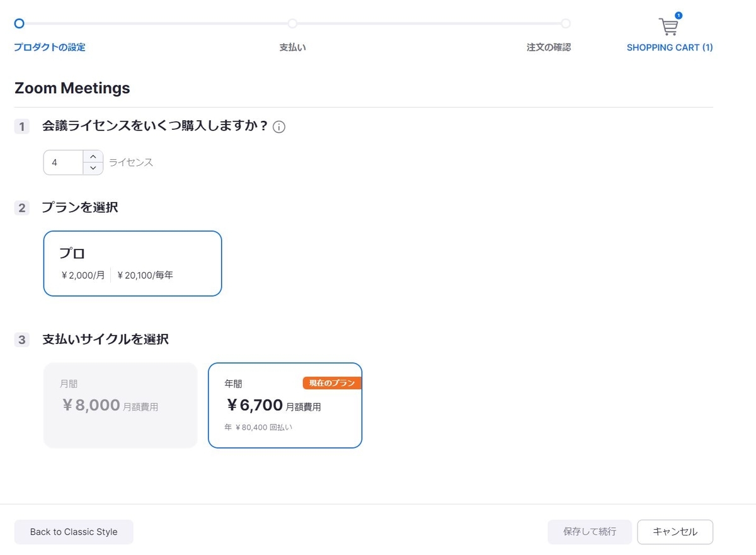The width and height of the screenshot is (756, 555).
Task: Click the ￥6,700 monthly cost text
Action: point(255,405)
